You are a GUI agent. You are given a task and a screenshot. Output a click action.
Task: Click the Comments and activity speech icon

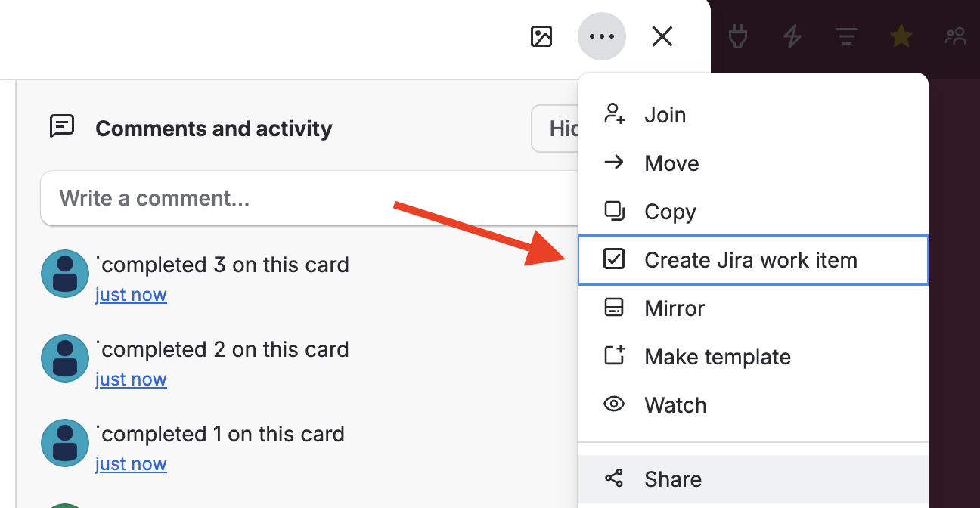(x=62, y=126)
